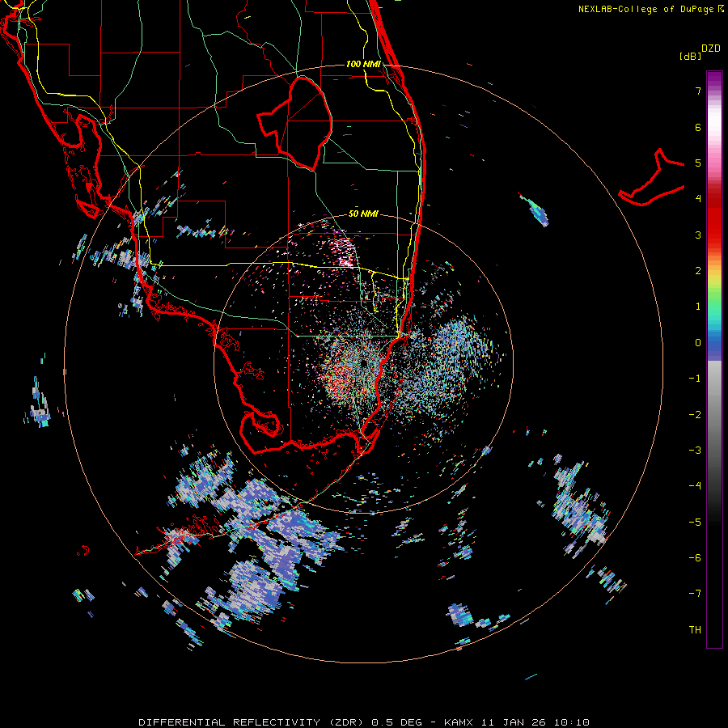Viewport: 728px width, 728px height.
Task: Click the [dB] unit label
Action: click(691, 56)
